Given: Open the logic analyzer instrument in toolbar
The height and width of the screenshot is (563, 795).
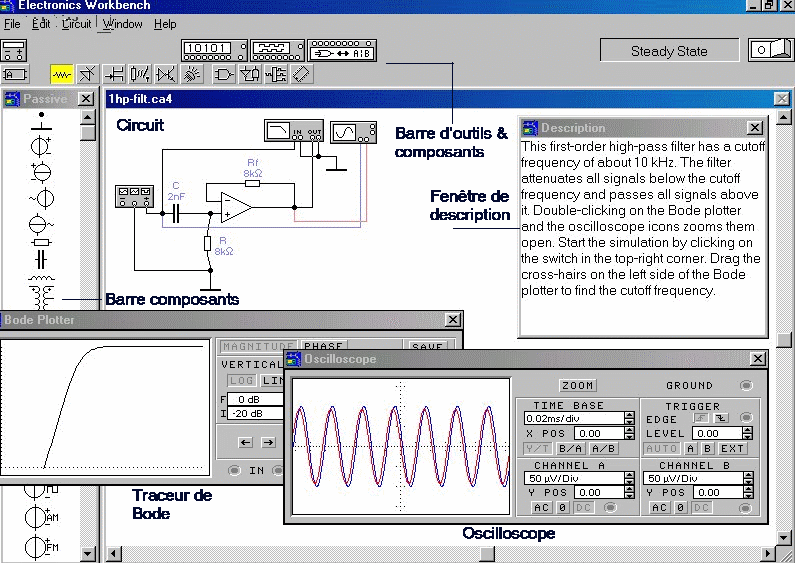Looking at the screenshot, I should pyautogui.click(x=278, y=51).
